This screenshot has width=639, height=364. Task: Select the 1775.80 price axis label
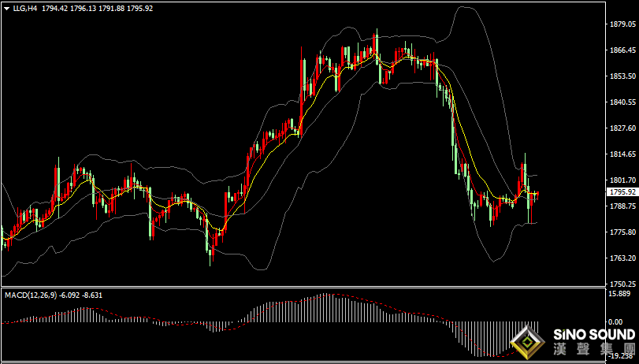pos(622,232)
